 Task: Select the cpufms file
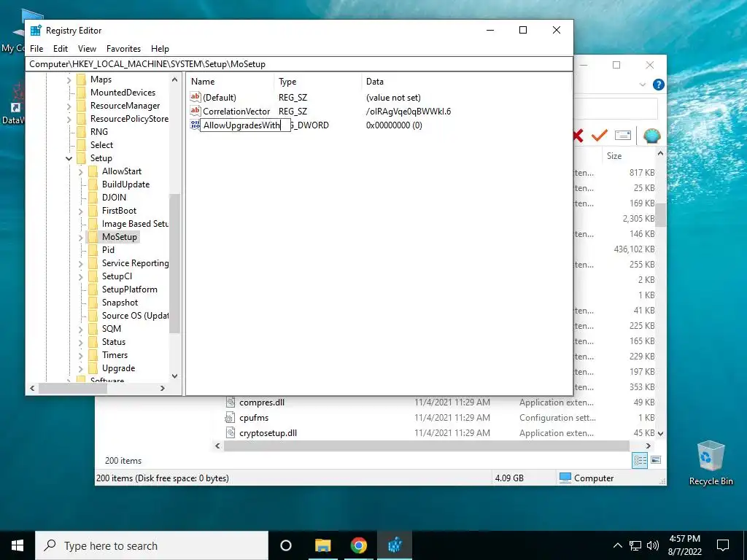(254, 418)
